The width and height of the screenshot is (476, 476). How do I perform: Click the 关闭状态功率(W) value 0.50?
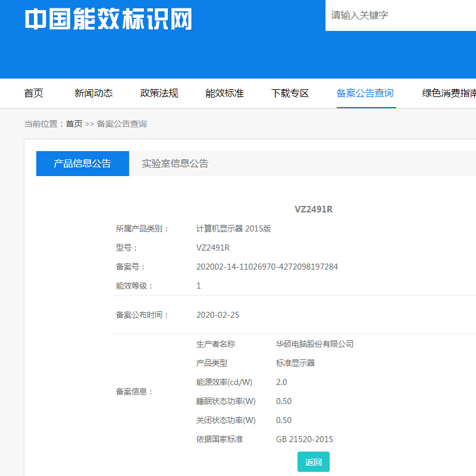(x=284, y=421)
